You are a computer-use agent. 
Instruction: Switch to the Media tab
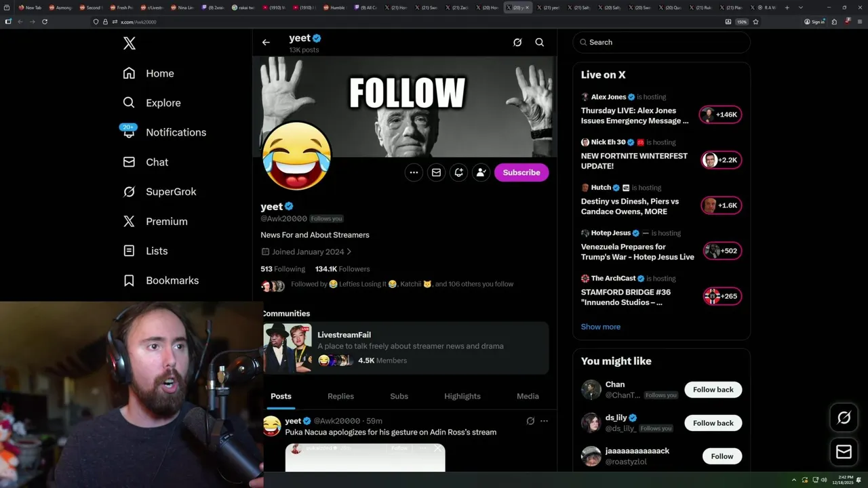(x=528, y=396)
